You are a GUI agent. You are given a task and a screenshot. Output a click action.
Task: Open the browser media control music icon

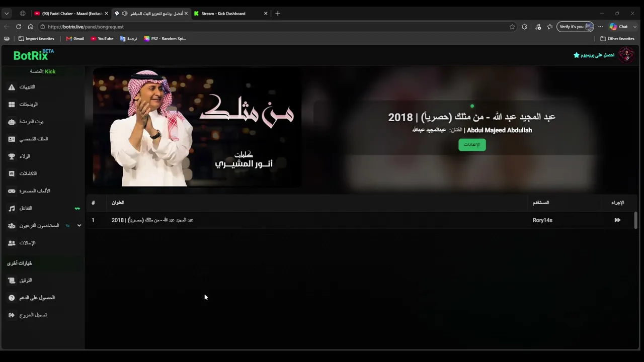tap(538, 27)
